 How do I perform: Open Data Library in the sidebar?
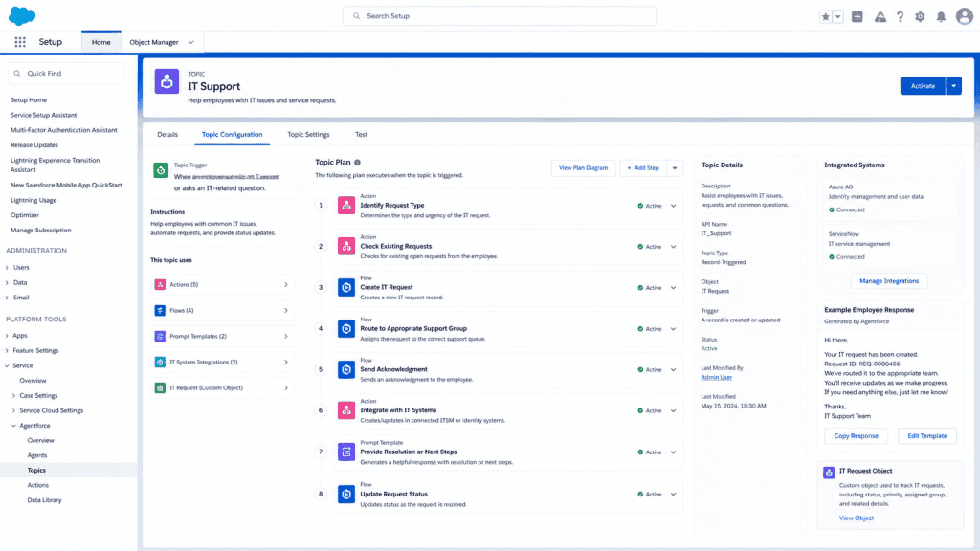tap(44, 500)
